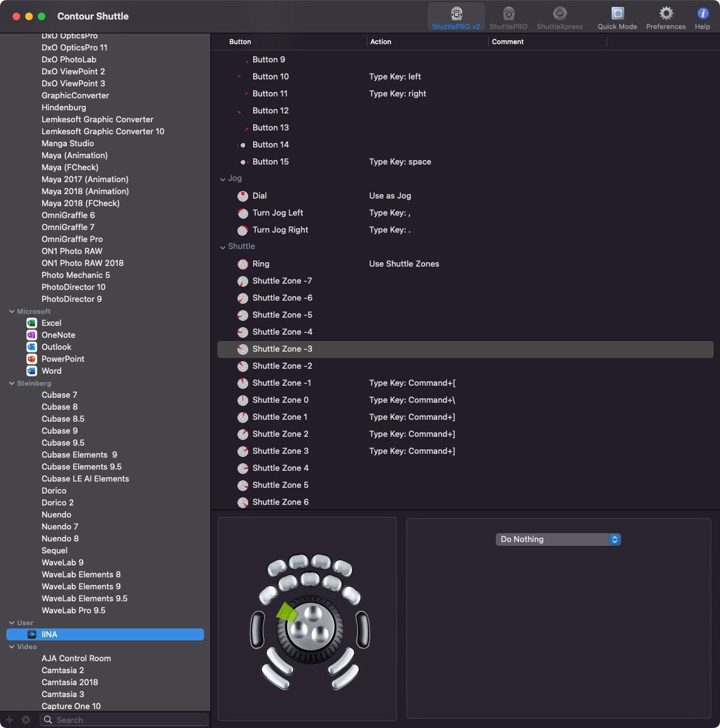Click the jog dial on device image
The height and width of the screenshot is (728, 720).
(311, 627)
